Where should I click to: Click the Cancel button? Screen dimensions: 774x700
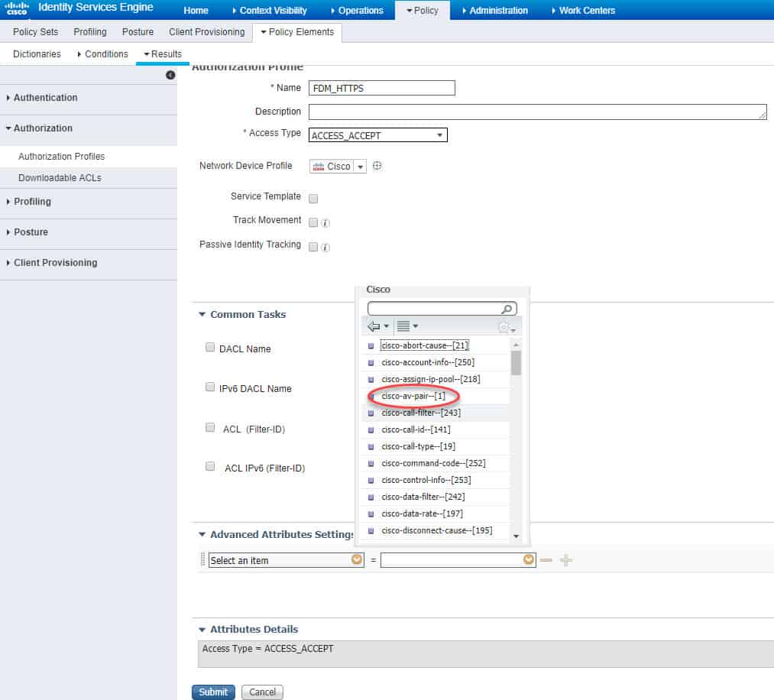coord(262,692)
